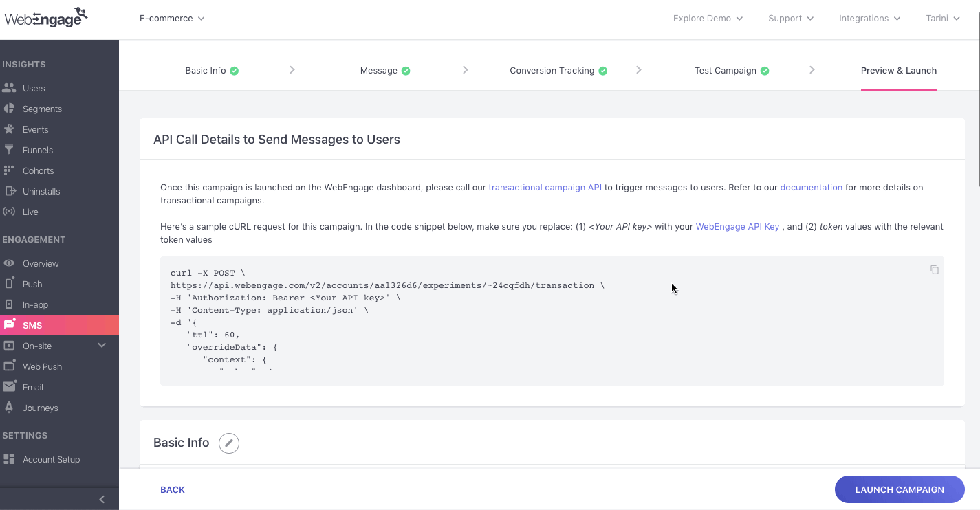Go to the Conversion Tracking step
This screenshot has width=980, height=510.
pos(558,70)
